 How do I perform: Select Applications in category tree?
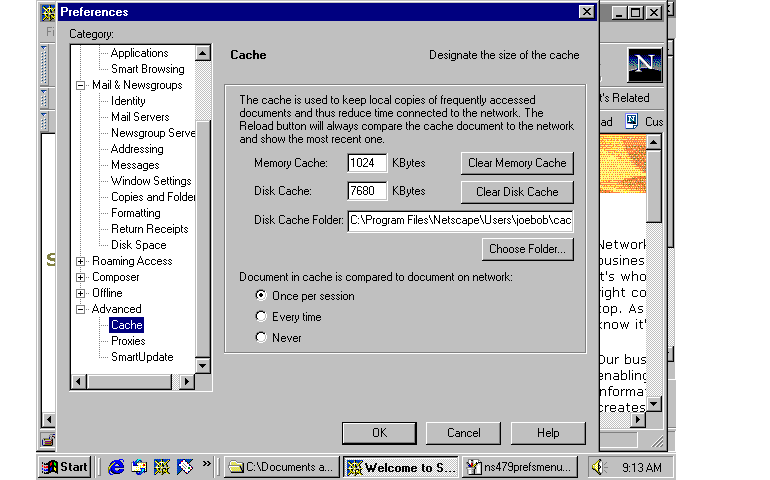[139, 53]
